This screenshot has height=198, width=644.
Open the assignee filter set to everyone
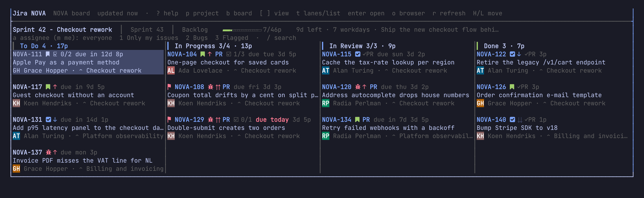(x=62, y=38)
